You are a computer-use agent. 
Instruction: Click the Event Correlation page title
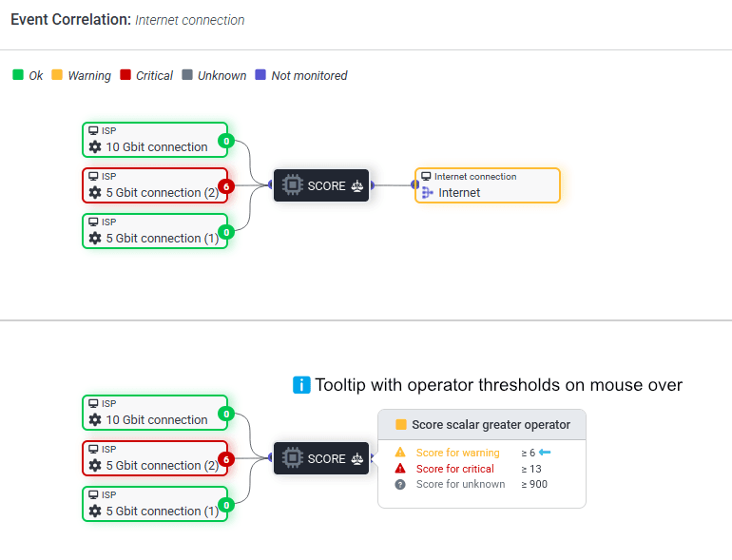(x=70, y=19)
